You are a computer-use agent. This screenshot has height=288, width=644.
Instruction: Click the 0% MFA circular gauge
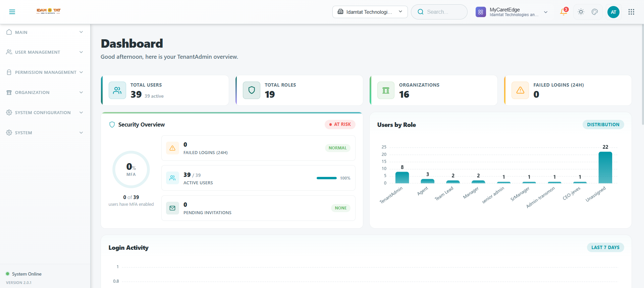pyautogui.click(x=131, y=169)
